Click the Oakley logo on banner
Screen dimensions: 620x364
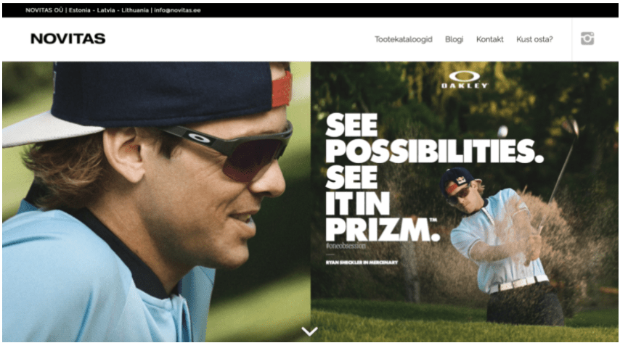465,80
